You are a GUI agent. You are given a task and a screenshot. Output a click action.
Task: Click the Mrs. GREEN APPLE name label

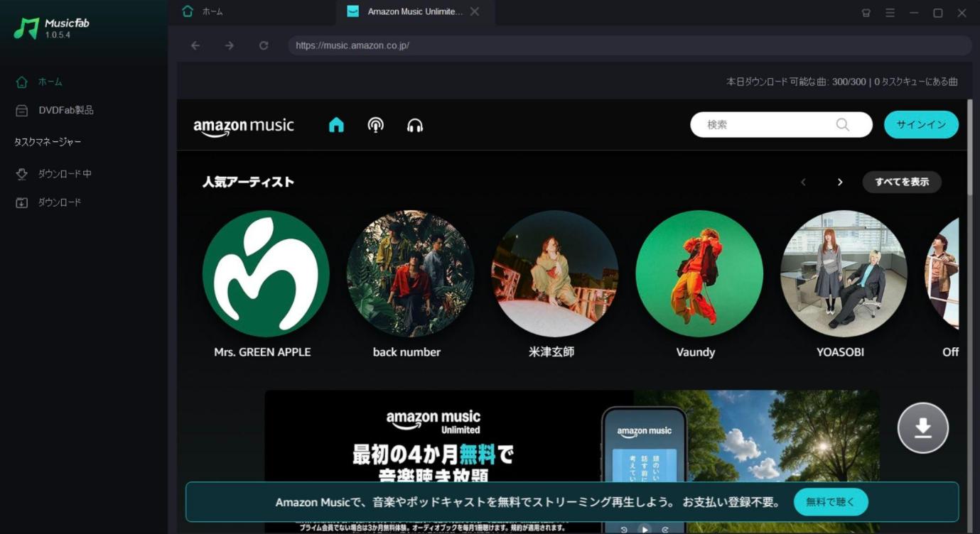262,352
